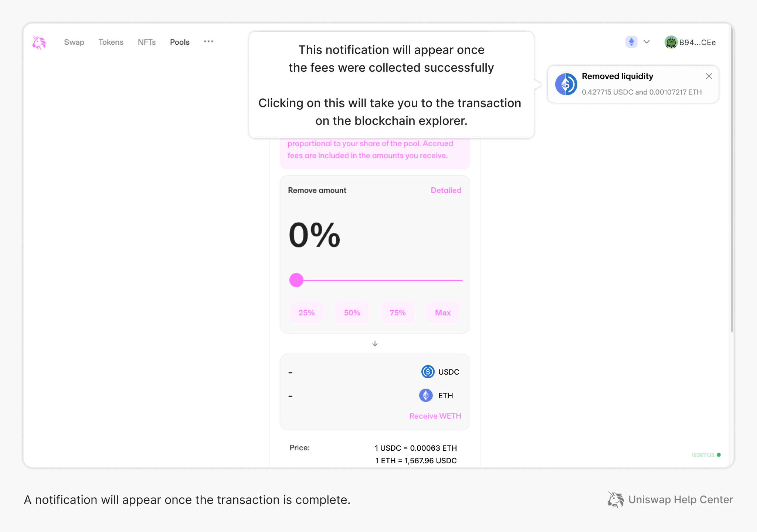The height and width of the screenshot is (532, 757).
Task: Open the three-dots more menu
Action: [208, 41]
